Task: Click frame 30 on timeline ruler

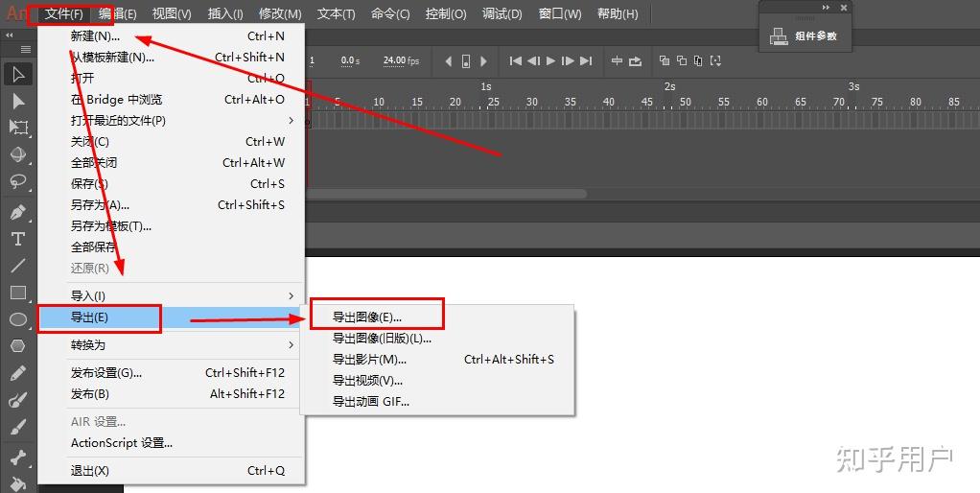Action: [x=531, y=102]
